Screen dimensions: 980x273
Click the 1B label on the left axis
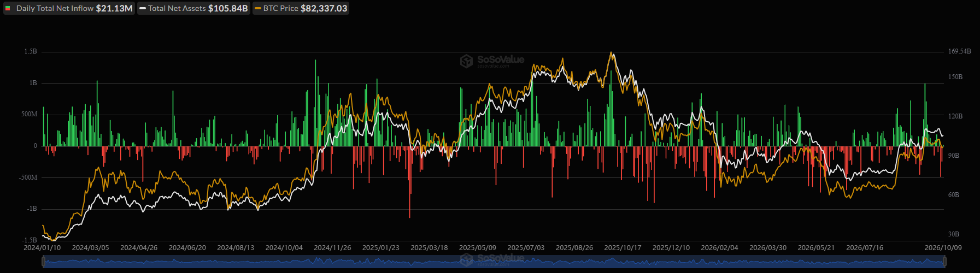point(33,83)
